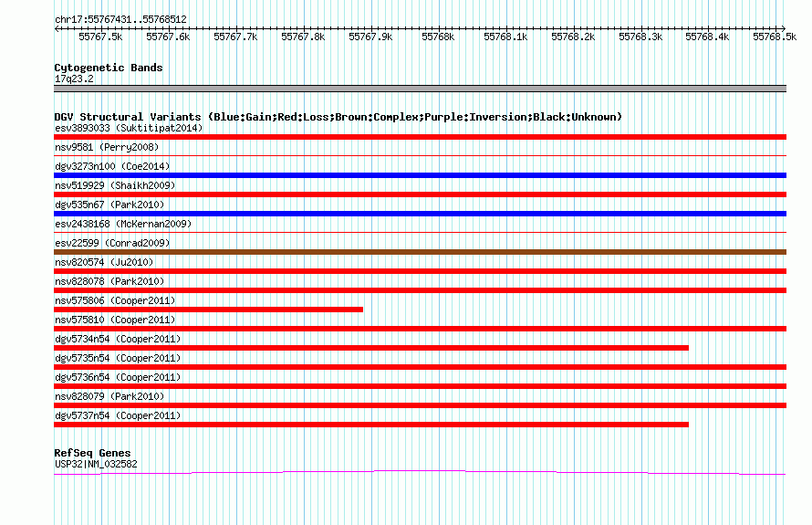Click the dgv5735n54 (Cooper2011) red bar
The width and height of the screenshot is (812, 525).
tap(420, 367)
